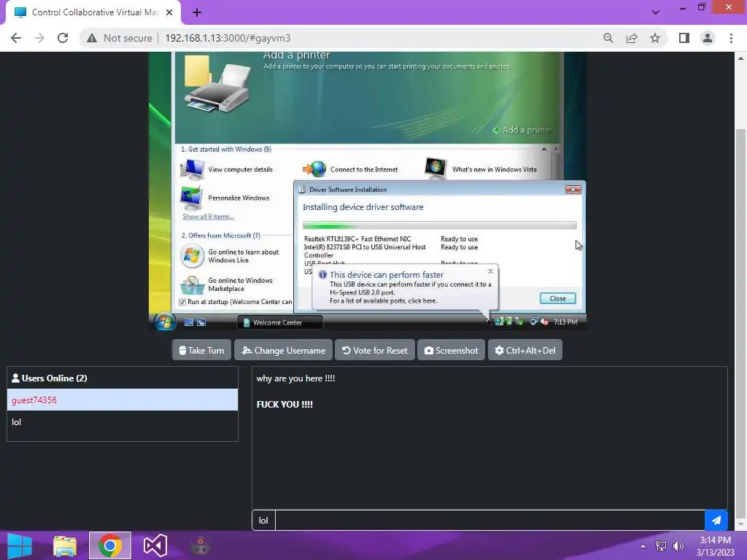Click Switch between windows icon in VM
This screenshot has width=747, height=560.
tap(201, 322)
